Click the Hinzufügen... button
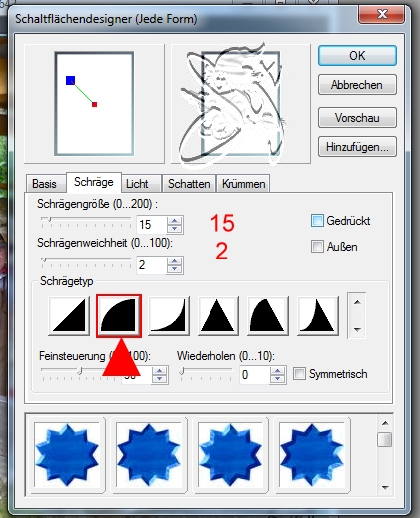Image resolution: width=420 pixels, height=518 pixels. [x=357, y=147]
